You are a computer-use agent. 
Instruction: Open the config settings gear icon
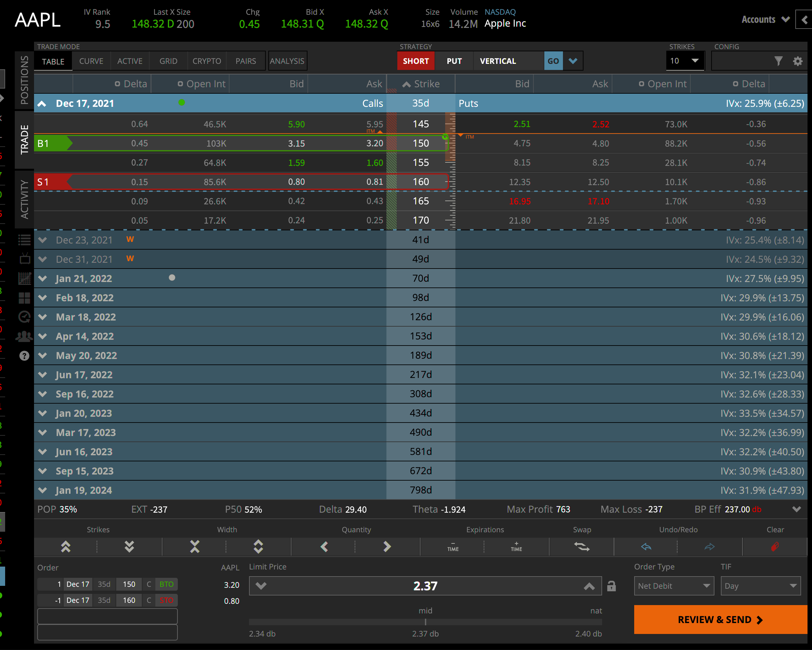[x=798, y=61]
